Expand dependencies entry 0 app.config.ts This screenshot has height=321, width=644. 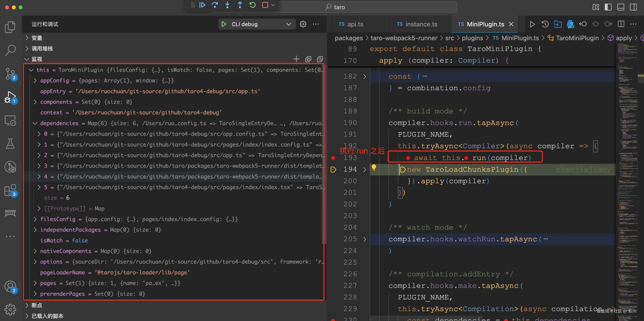pyautogui.click(x=39, y=134)
